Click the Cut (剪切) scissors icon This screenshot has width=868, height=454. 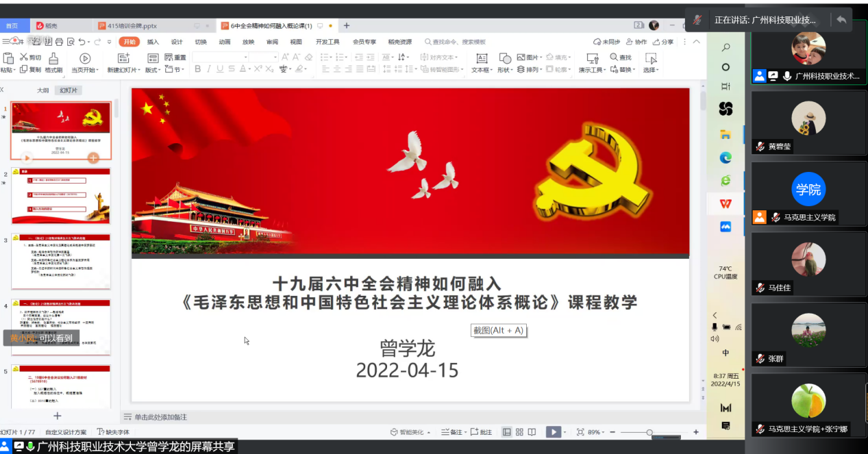click(24, 58)
